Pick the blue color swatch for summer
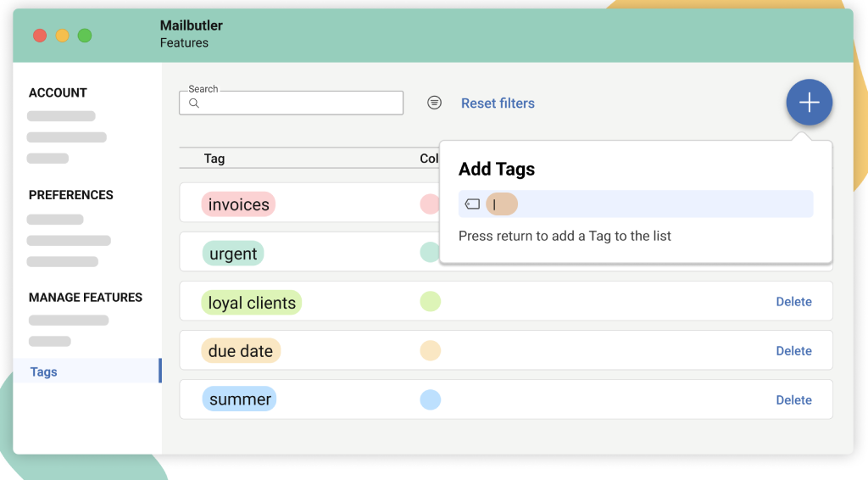Image resolution: width=868 pixels, height=480 pixels. point(430,399)
